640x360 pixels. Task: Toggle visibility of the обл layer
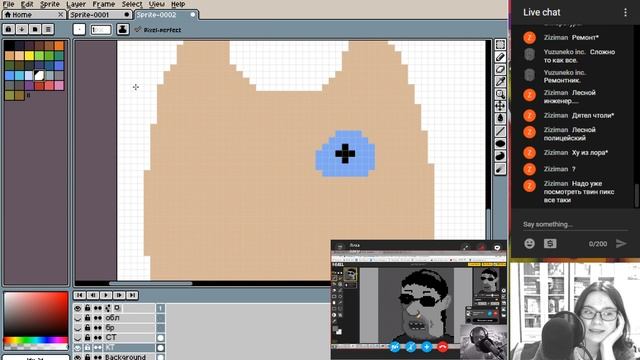click(78, 318)
